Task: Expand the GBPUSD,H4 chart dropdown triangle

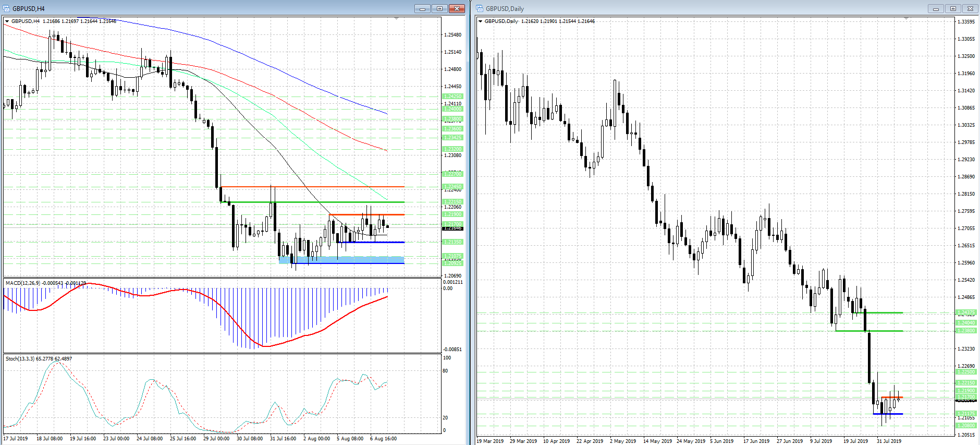Action: click(x=7, y=21)
